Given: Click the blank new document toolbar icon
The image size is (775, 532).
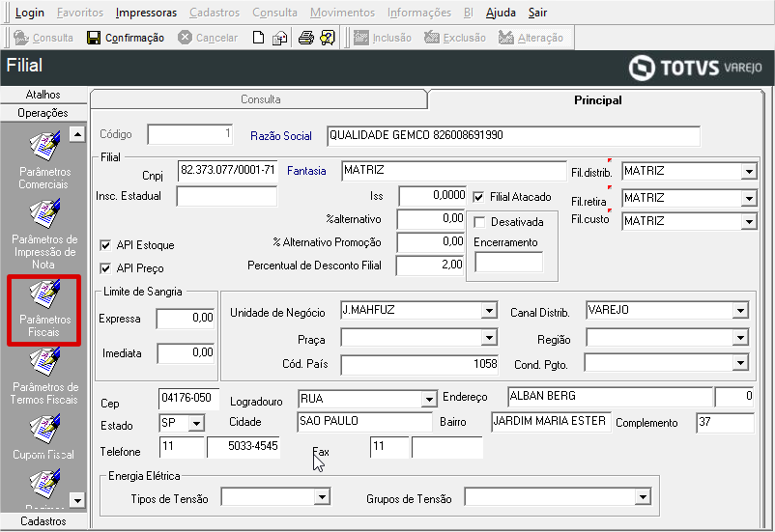Looking at the screenshot, I should (258, 38).
